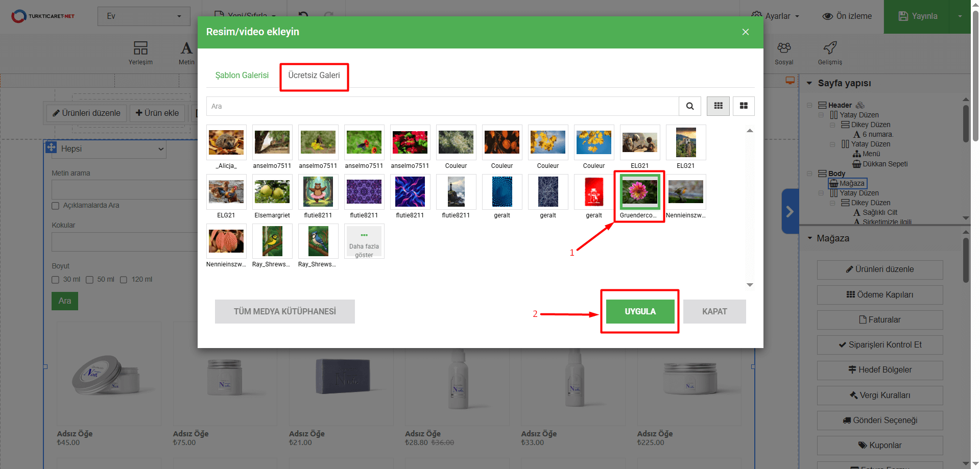Switch to Şablon Galerisi tab
The width and height of the screenshot is (980, 469).
pos(242,76)
